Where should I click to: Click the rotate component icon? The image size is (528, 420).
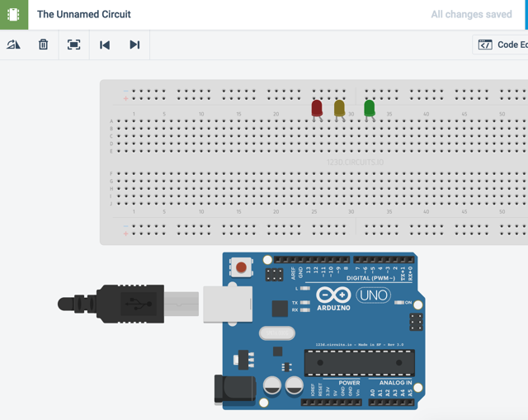point(13,45)
